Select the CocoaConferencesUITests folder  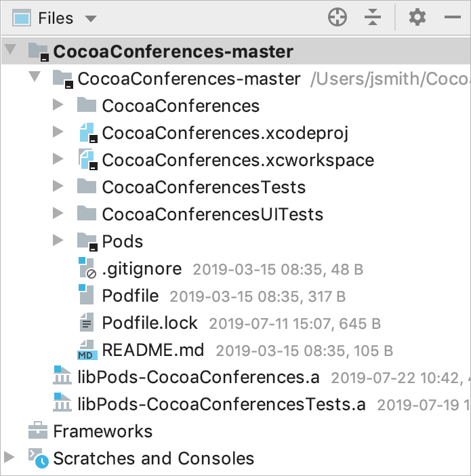[x=212, y=214]
